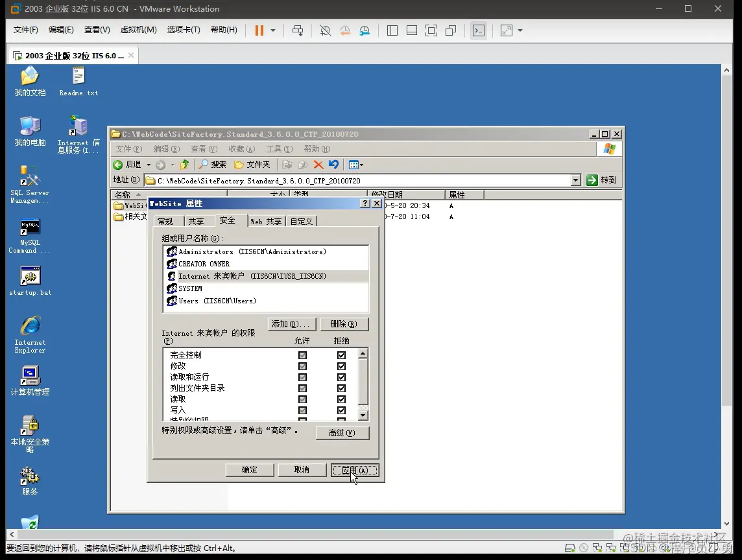The image size is (742, 560).
Task: Click red delete X icon in Explorer
Action: [x=318, y=165]
